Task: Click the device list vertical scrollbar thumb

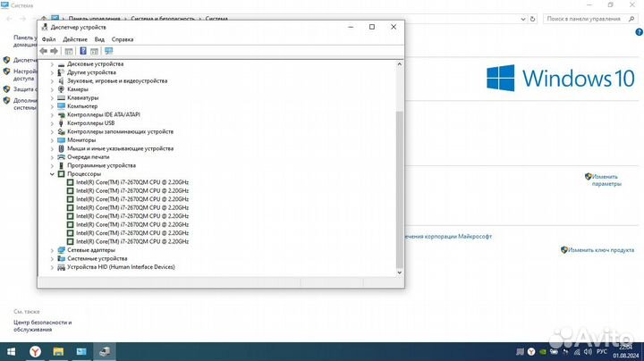Action: pyautogui.click(x=400, y=189)
